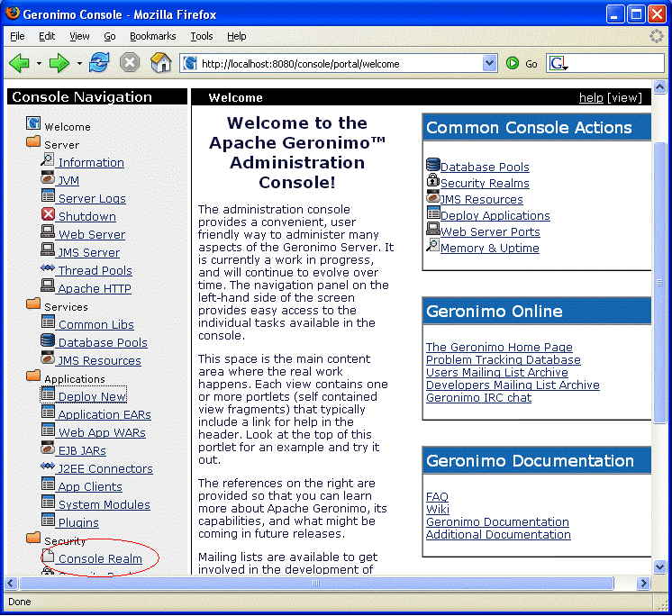
Task: Open the Geronimo IRC chat link
Action: click(478, 397)
